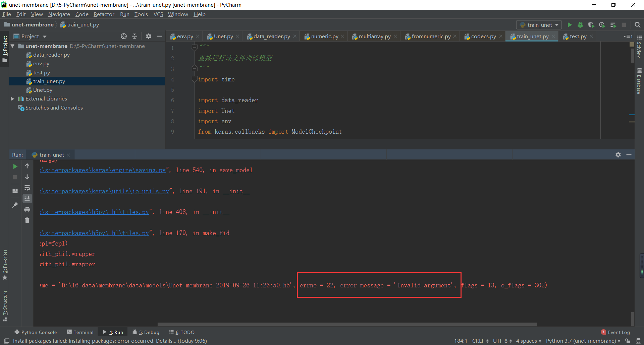The height and width of the screenshot is (345, 644).
Task: Start debugging with the Debug icon
Action: [581, 25]
